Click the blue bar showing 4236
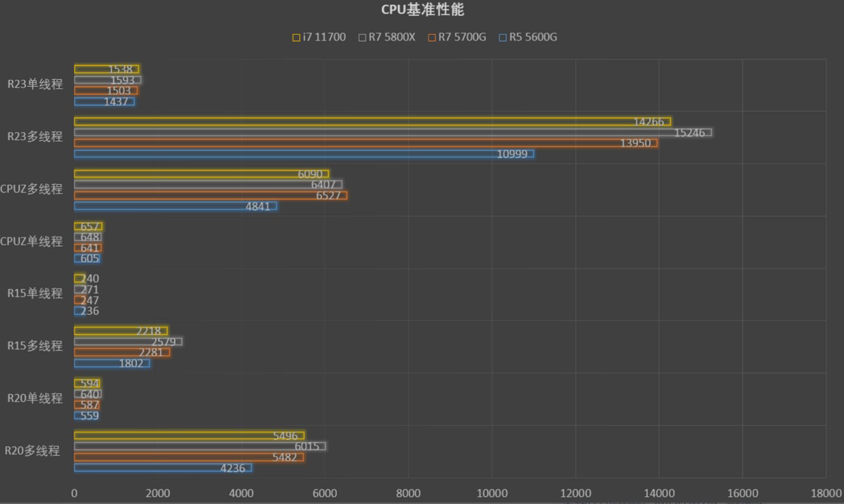The width and height of the screenshot is (844, 504). pyautogui.click(x=161, y=468)
